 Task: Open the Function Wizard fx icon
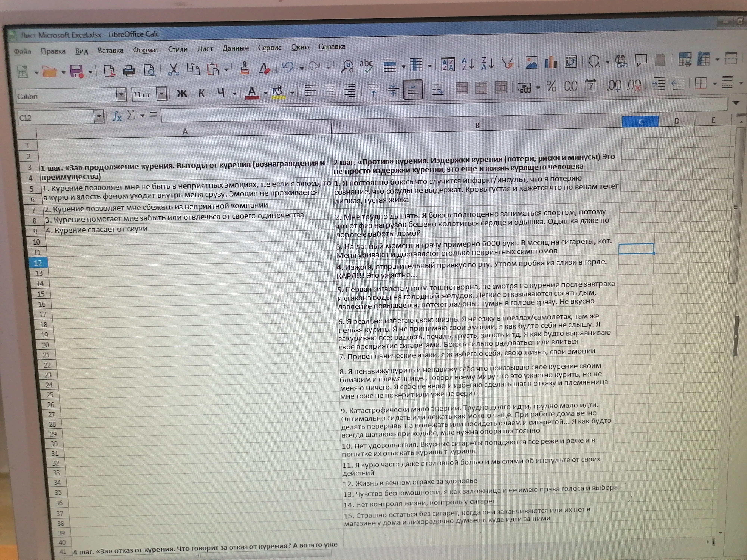(117, 116)
